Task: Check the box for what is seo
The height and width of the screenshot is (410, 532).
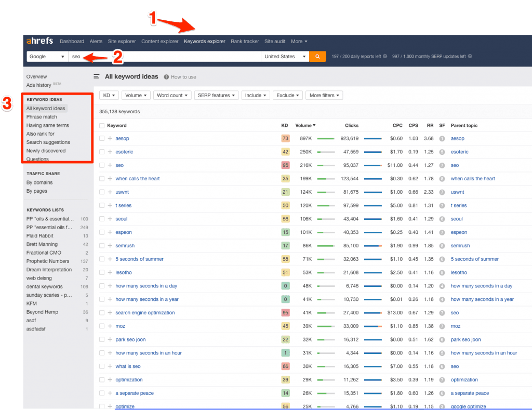Action: (102, 366)
